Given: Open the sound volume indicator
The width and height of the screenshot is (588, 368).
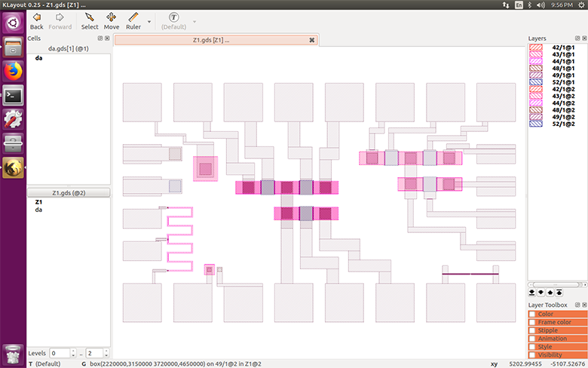Looking at the screenshot, I should click(541, 5).
